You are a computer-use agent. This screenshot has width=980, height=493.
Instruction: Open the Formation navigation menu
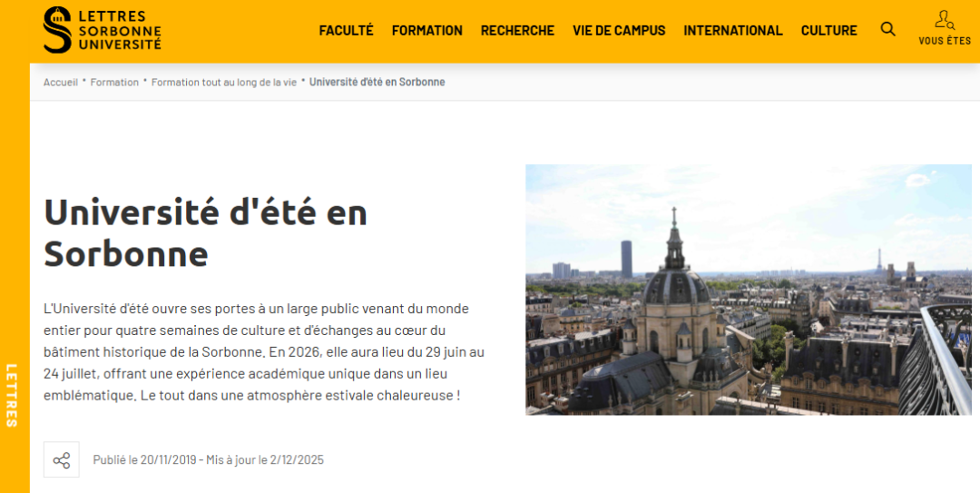point(426,30)
